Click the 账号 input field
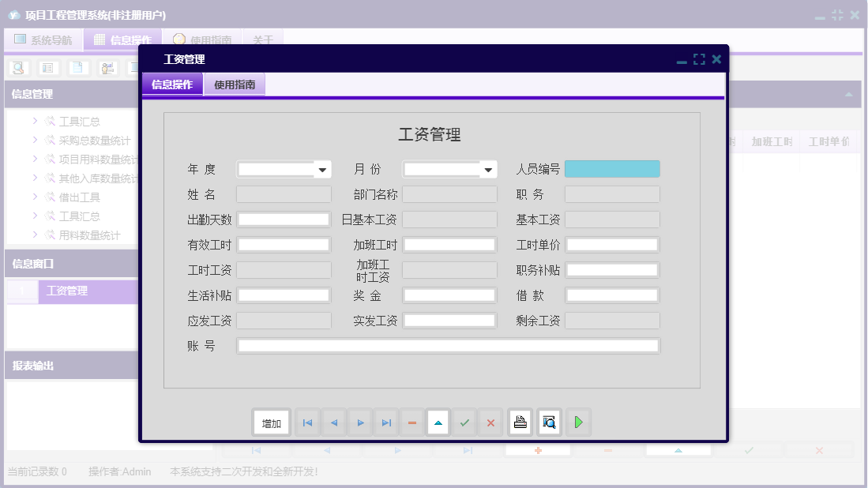Screen dimensions: 868x488 point(450,345)
